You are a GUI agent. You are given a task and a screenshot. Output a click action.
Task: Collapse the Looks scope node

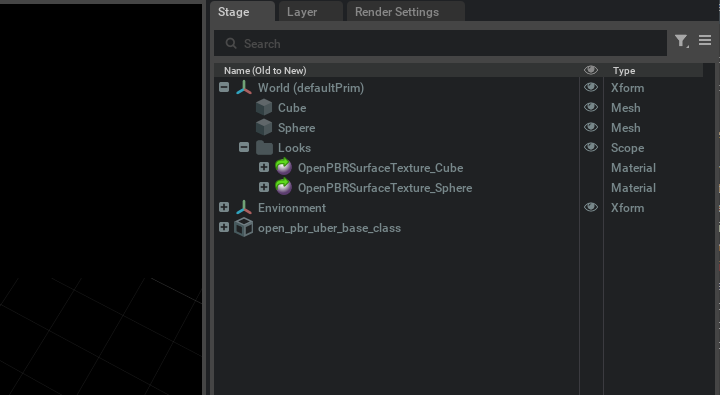[244, 147]
